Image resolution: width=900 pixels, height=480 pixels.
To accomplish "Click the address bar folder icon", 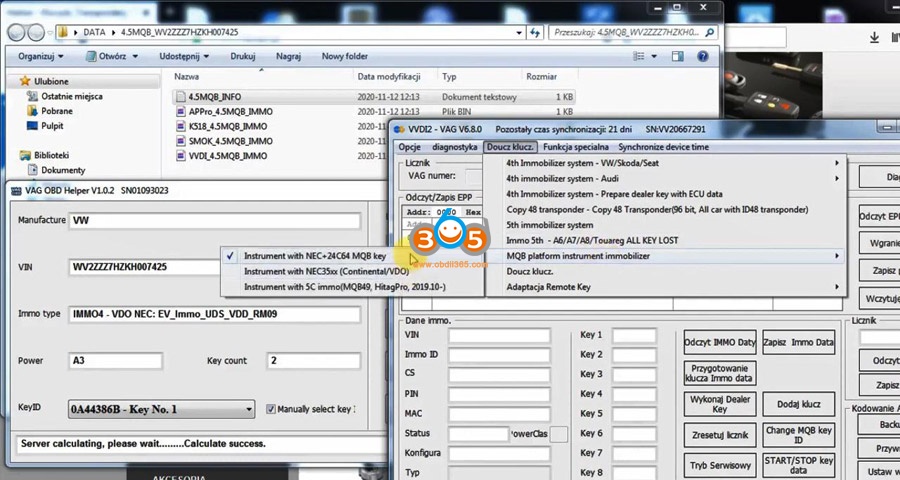I will pyautogui.click(x=63, y=32).
